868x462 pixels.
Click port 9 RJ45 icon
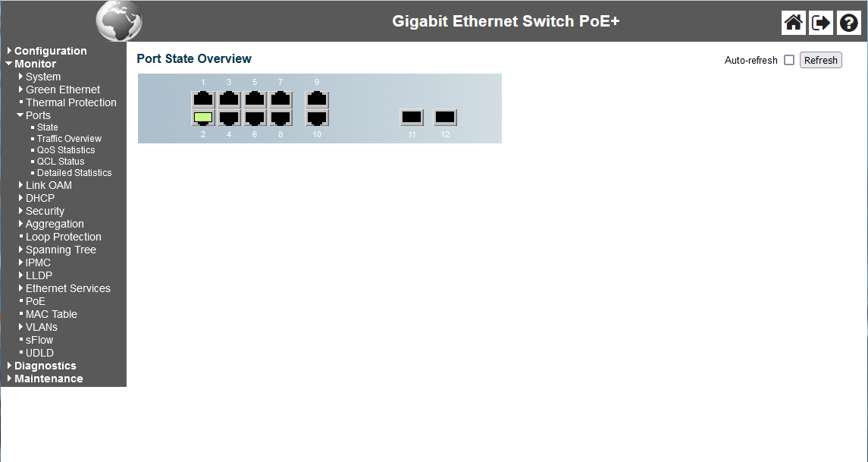coord(317,99)
